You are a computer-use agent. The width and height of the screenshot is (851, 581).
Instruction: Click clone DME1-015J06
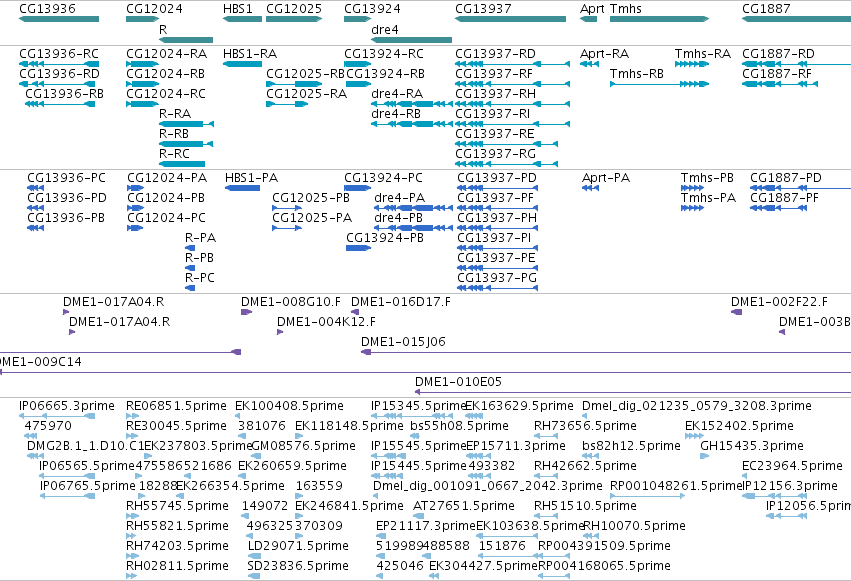pyautogui.click(x=403, y=342)
